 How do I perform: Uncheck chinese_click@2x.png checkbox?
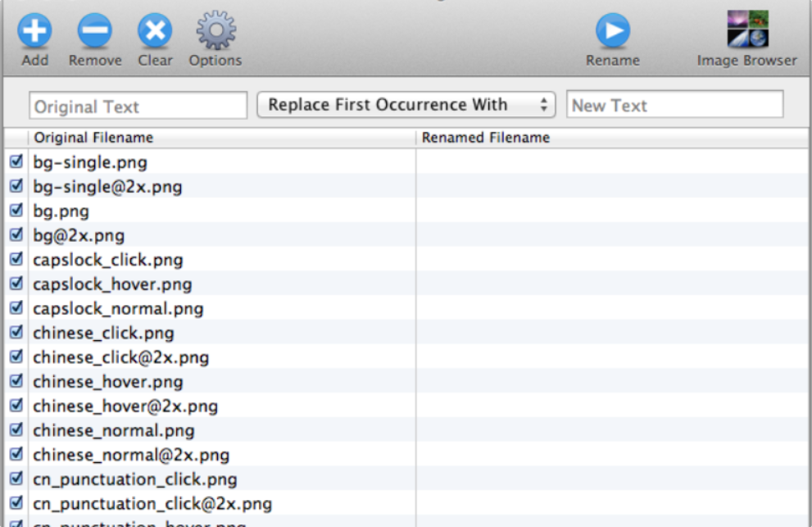(16, 356)
